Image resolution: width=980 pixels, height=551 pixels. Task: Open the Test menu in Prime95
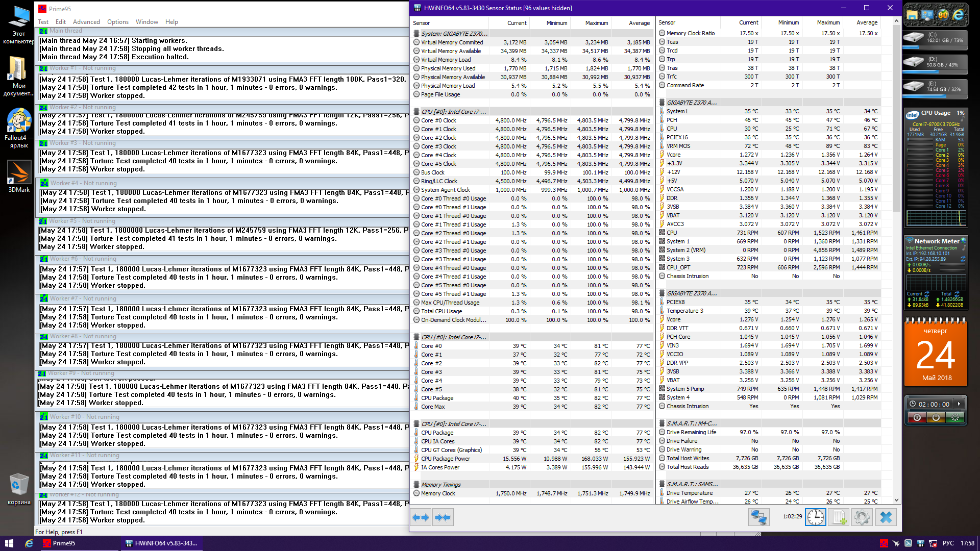coord(43,22)
